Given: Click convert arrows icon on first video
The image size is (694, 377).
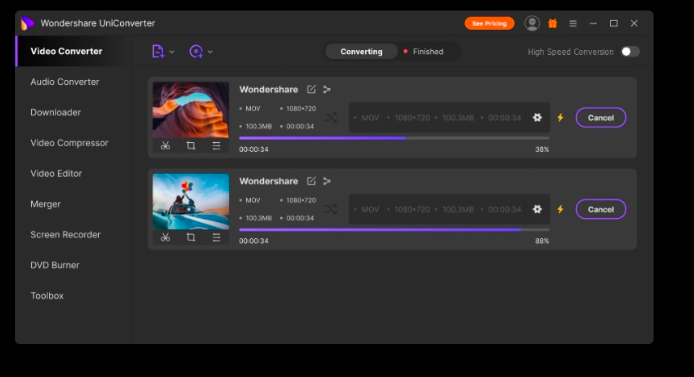Looking at the screenshot, I should tap(331, 117).
